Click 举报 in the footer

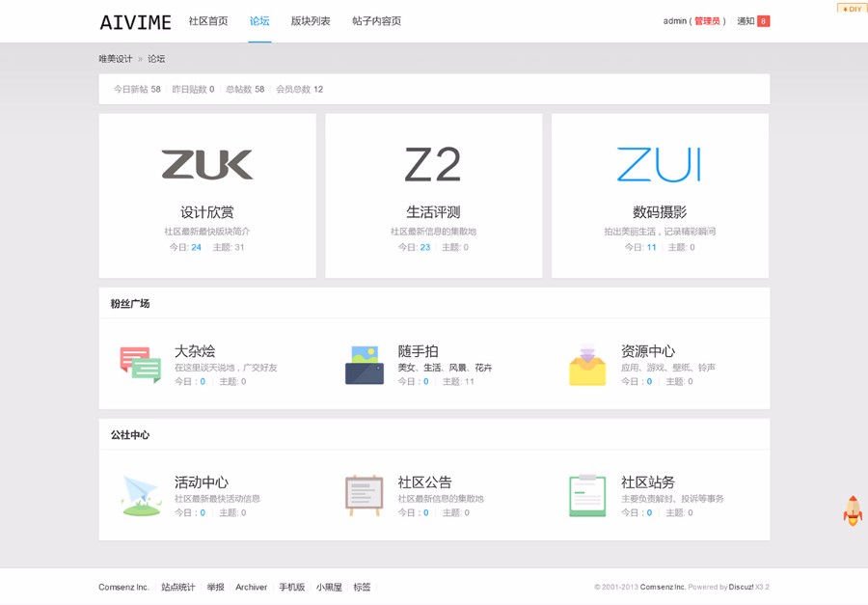pos(215,588)
